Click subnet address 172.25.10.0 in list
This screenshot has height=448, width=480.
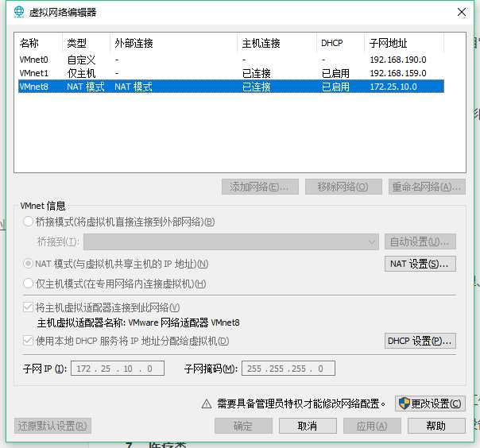(x=393, y=87)
